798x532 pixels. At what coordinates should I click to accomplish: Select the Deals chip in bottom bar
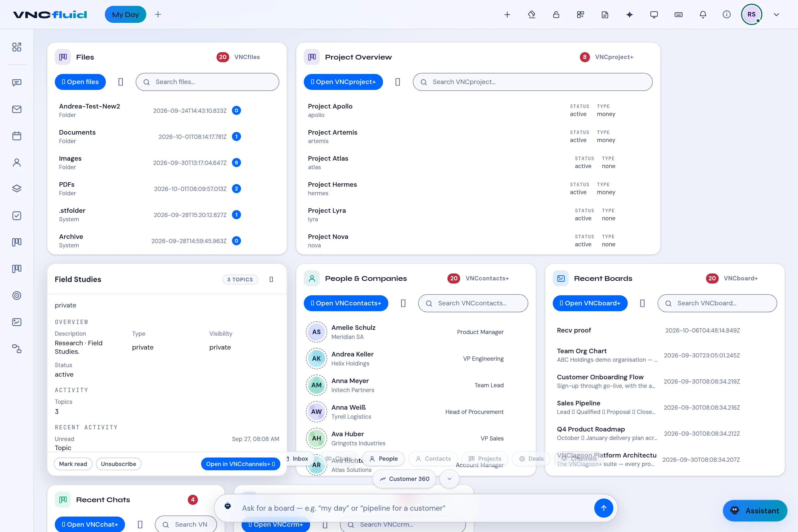tap(531, 459)
